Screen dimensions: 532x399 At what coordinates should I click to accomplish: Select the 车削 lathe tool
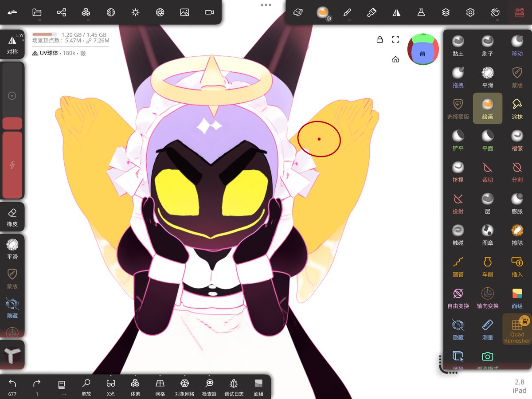click(x=487, y=266)
